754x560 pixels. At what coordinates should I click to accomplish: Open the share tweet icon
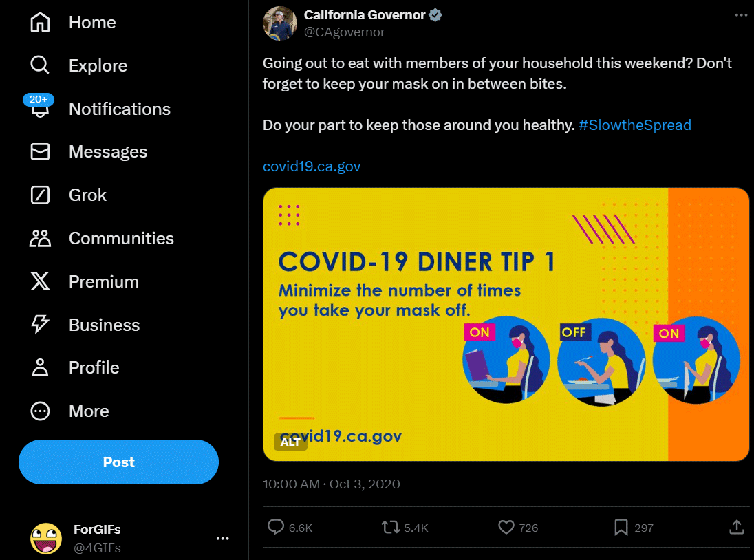(736, 528)
